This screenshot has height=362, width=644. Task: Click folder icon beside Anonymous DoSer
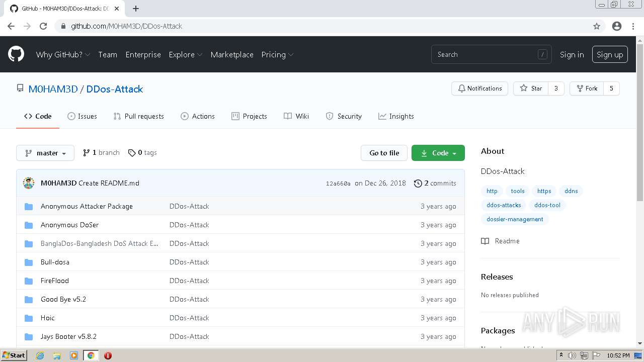[29, 225]
